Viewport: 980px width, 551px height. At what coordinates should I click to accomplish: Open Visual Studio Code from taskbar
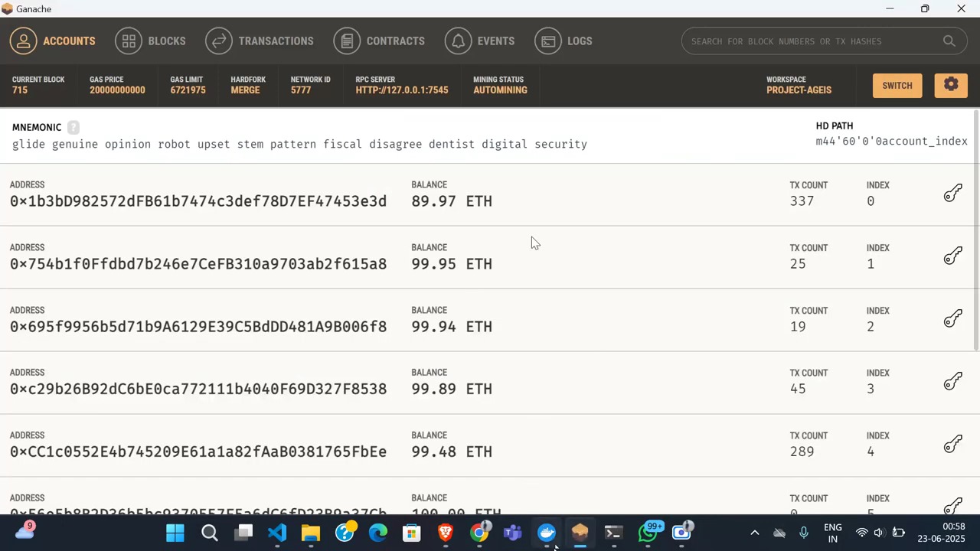277,533
